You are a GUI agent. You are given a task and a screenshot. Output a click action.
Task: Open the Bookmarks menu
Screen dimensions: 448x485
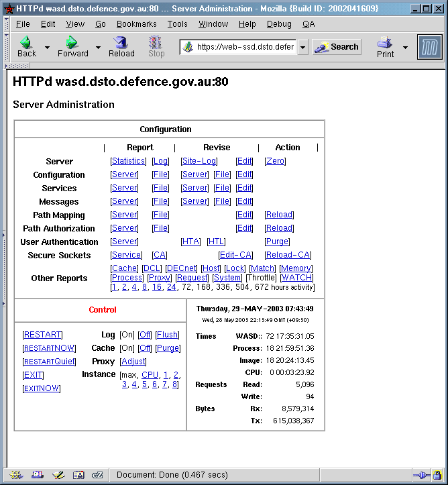tap(136, 24)
